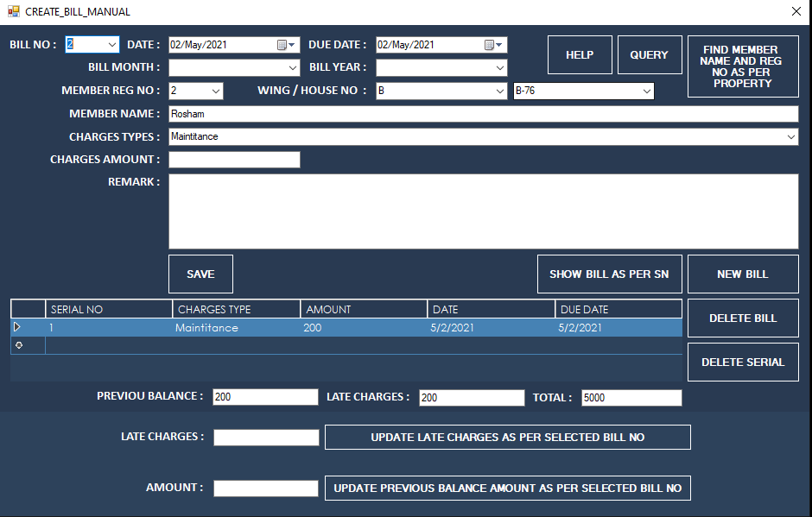Click the empty LATE CHARGES update field

[x=266, y=438]
